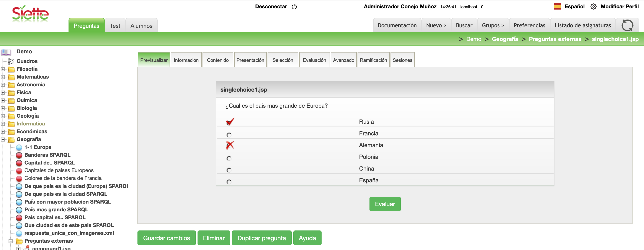Collapse the Preguntas externas subfolder
644x250 pixels.
click(10, 241)
